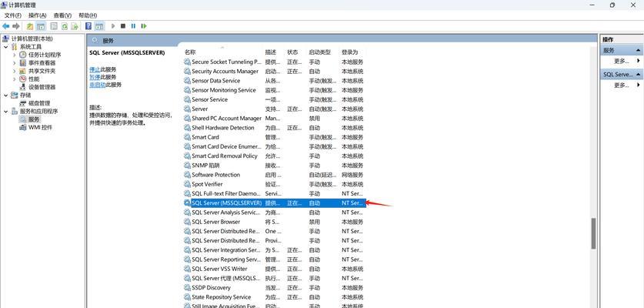Collapse the 服务 section in 操作 pane

click(x=639, y=51)
